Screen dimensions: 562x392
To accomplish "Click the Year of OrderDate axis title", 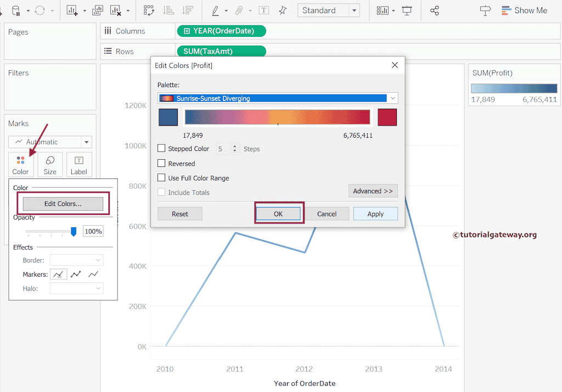I will pos(305,383).
